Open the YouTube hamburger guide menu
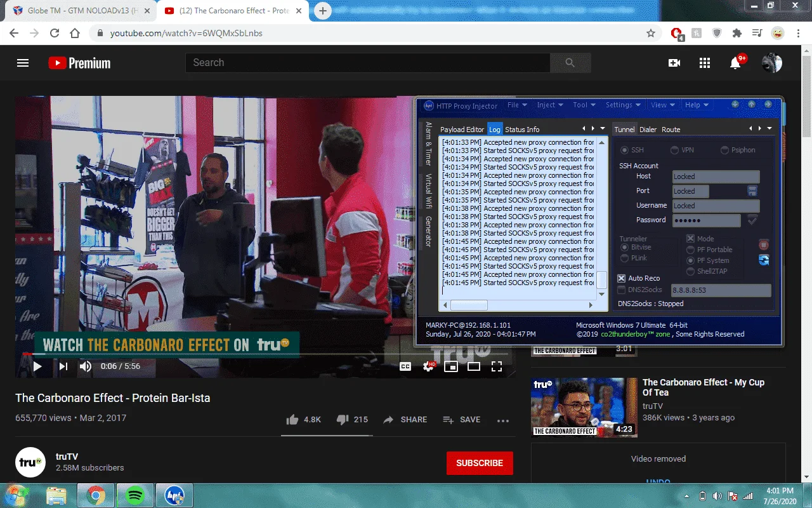Viewport: 812px width, 508px height. [23, 63]
